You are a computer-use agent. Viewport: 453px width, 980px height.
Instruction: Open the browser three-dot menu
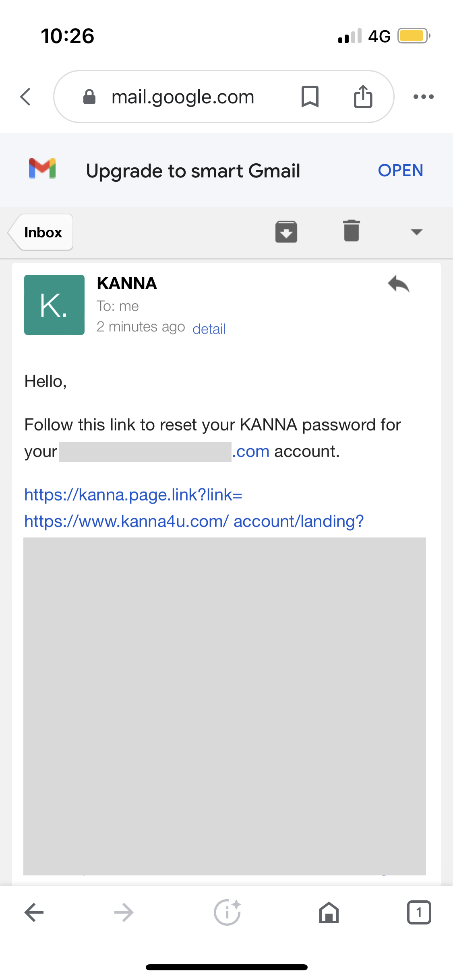(x=424, y=97)
